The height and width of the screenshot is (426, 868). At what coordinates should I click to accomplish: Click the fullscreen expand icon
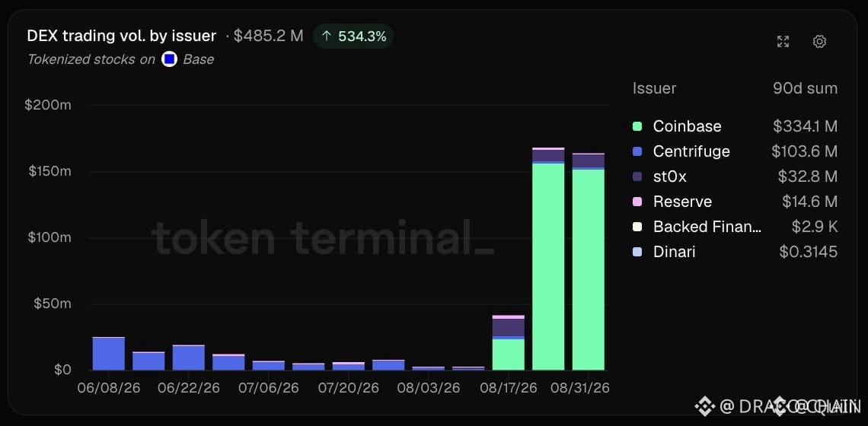click(x=783, y=42)
